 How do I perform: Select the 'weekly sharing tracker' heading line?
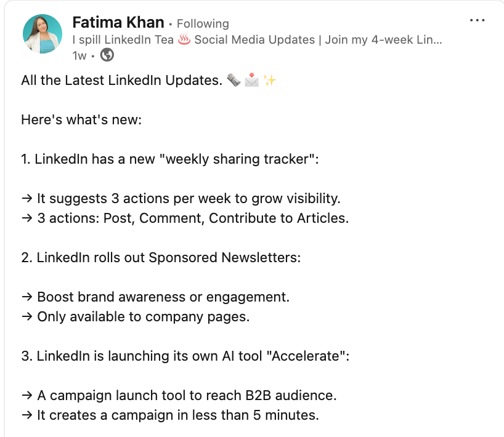[x=170, y=159]
